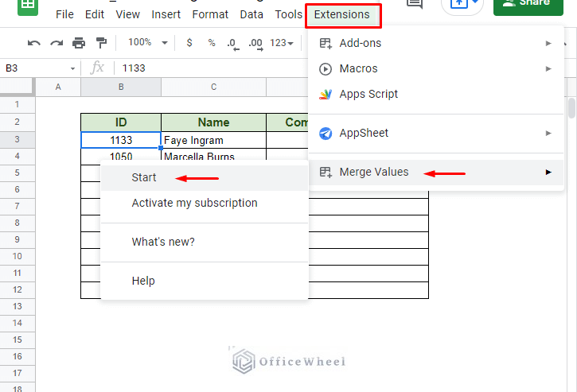Select column C header
This screenshot has width=577, height=392.
tap(213, 87)
